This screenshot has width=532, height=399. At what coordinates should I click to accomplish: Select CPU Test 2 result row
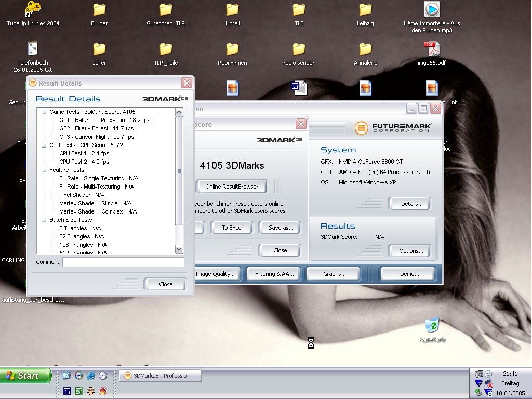[84, 162]
